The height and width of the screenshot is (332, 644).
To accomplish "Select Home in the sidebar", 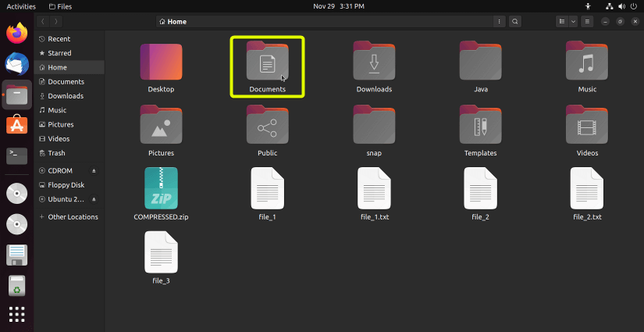I will [x=69, y=67].
